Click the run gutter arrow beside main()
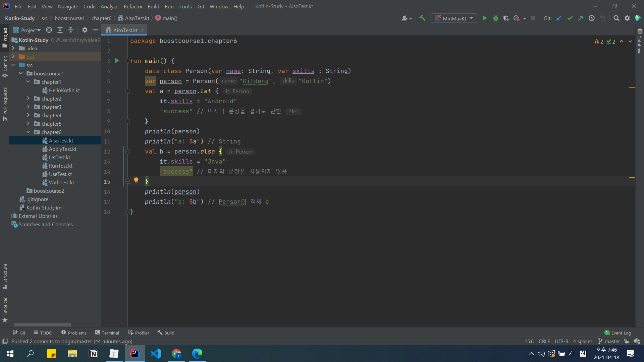Image resolution: width=644 pixels, height=362 pixels. pyautogui.click(x=117, y=61)
